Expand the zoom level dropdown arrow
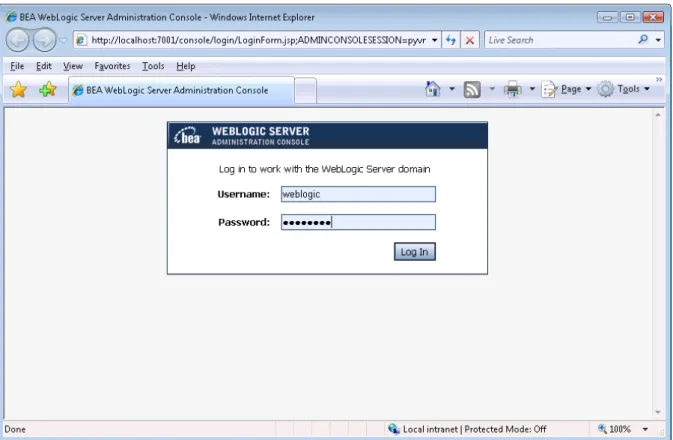673x440 pixels. click(645, 429)
